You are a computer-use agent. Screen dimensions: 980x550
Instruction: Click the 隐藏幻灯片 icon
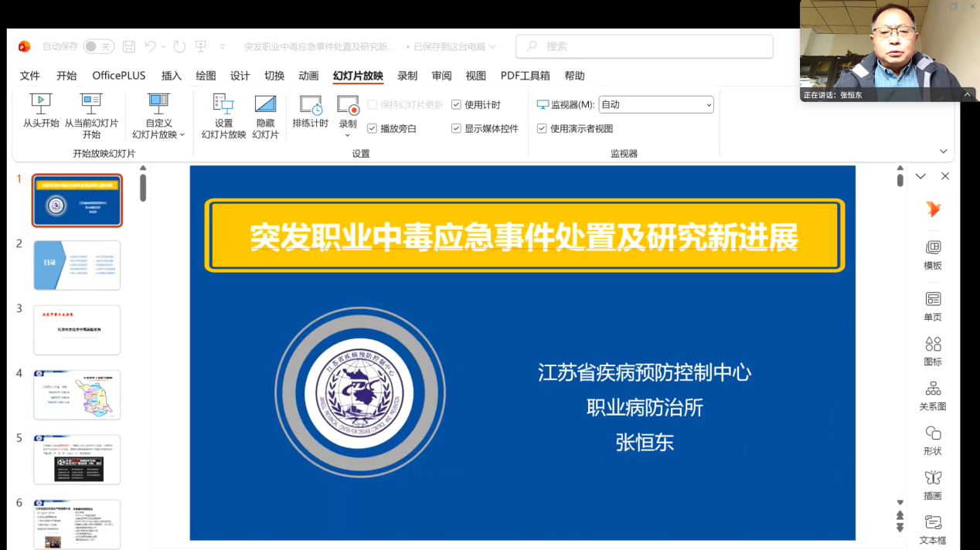265,104
